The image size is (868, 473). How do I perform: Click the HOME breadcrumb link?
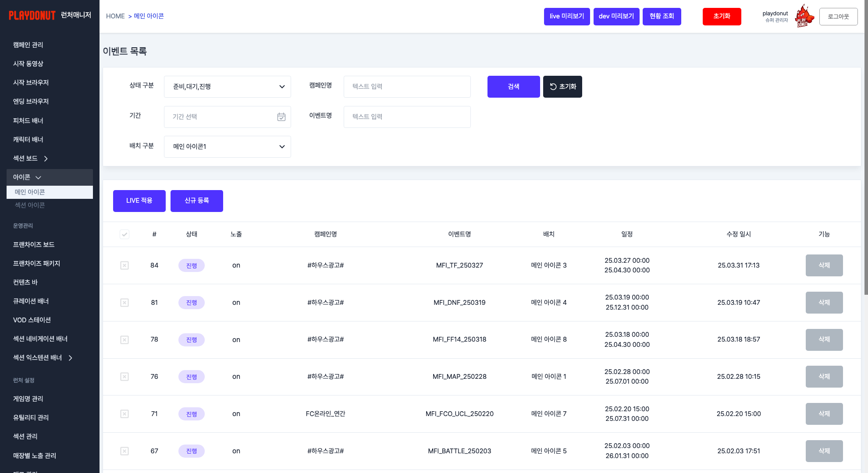coord(115,16)
